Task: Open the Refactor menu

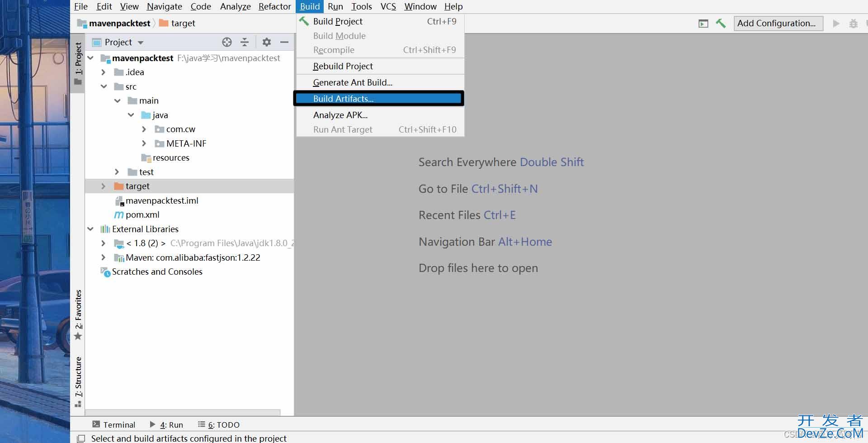Action: tap(274, 6)
